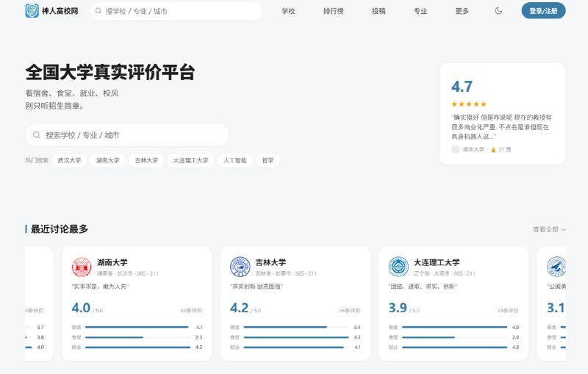Open the 吉林大学 card title
Screen dimensions: 588x374
coord(270,262)
